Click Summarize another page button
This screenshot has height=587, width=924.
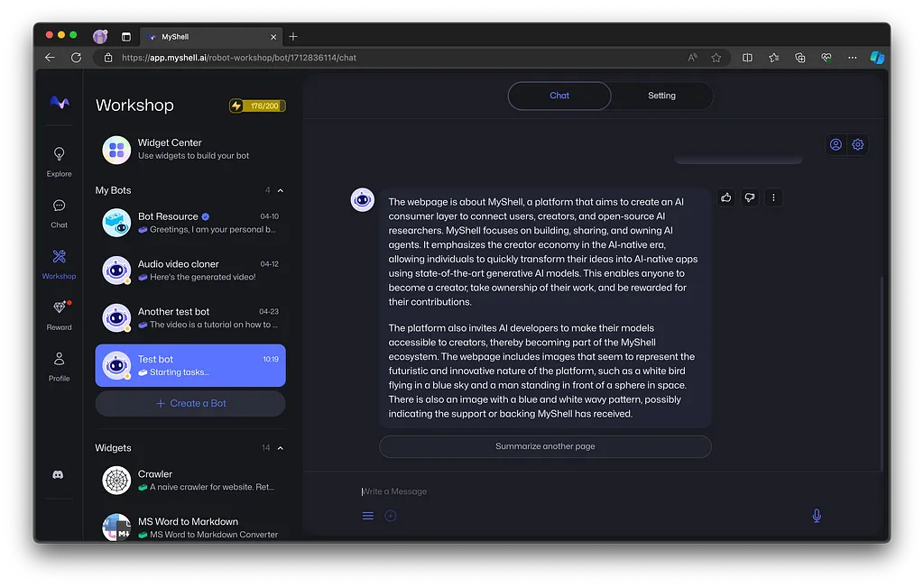click(x=545, y=446)
